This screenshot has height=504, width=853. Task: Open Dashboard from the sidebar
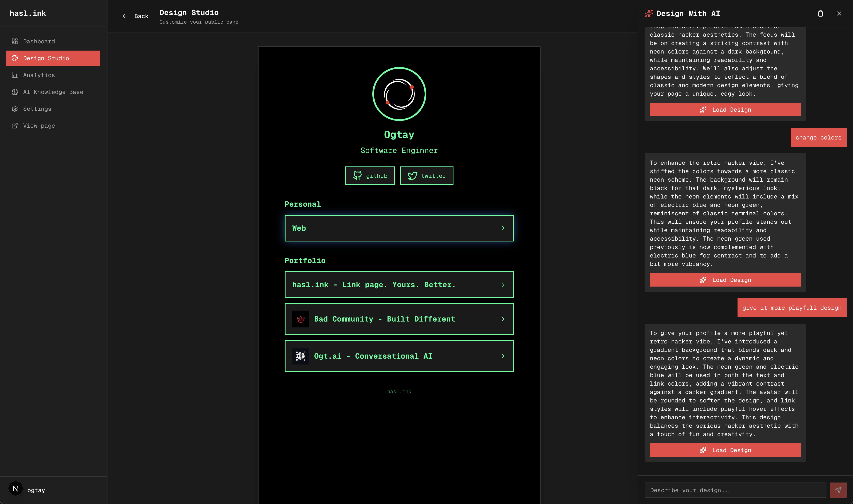tap(39, 41)
